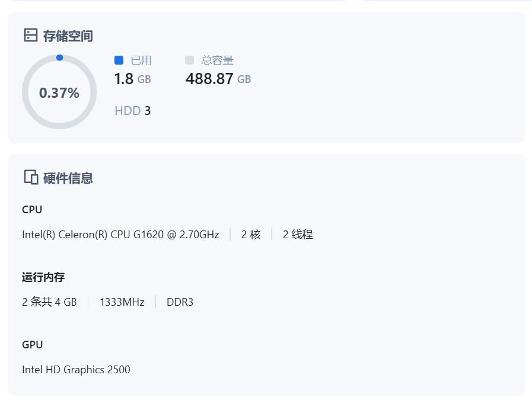The height and width of the screenshot is (410, 532).
Task: Select the 存储空间 heading
Action: tap(68, 36)
